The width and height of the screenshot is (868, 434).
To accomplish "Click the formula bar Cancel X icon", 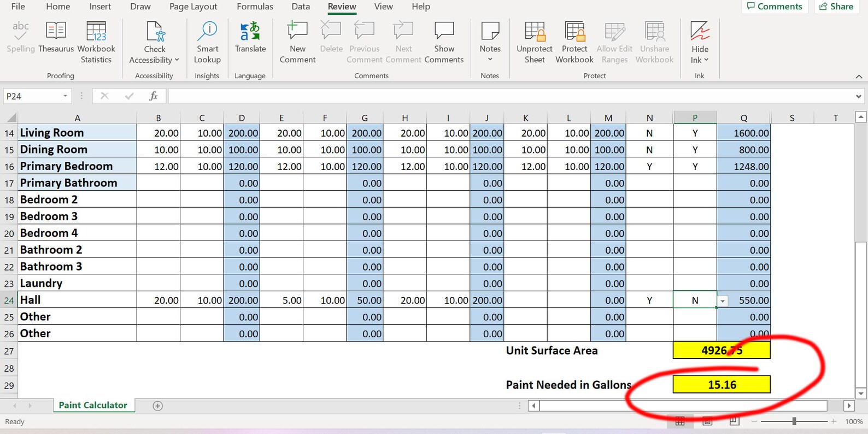I will tap(104, 96).
